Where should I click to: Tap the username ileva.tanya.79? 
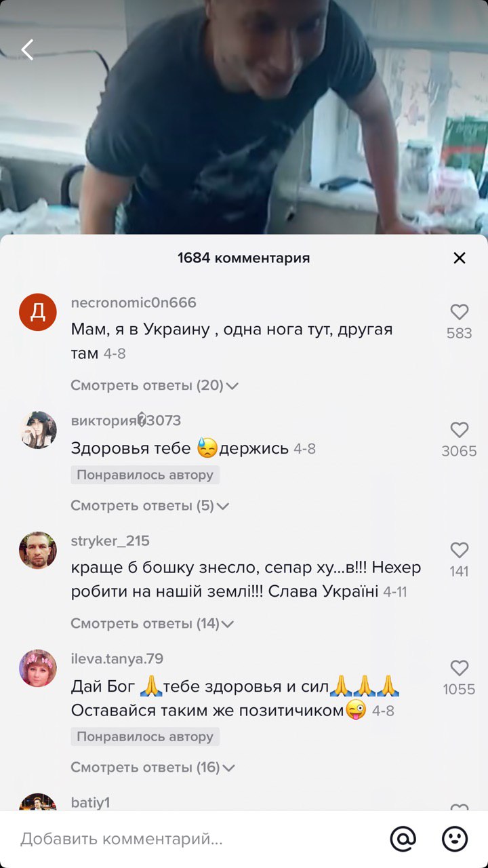[117, 658]
